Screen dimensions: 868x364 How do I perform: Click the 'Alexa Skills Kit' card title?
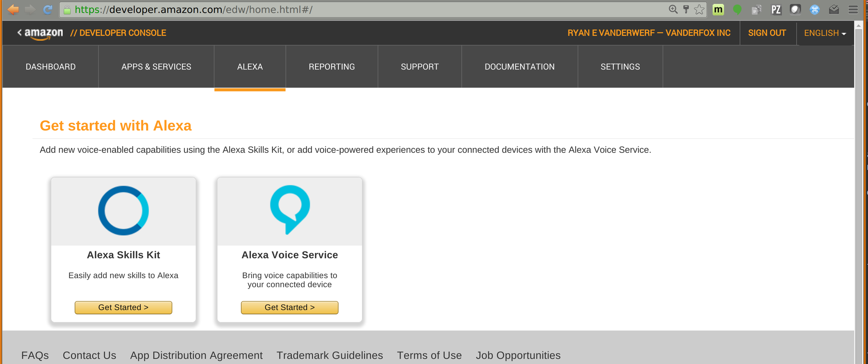click(123, 255)
